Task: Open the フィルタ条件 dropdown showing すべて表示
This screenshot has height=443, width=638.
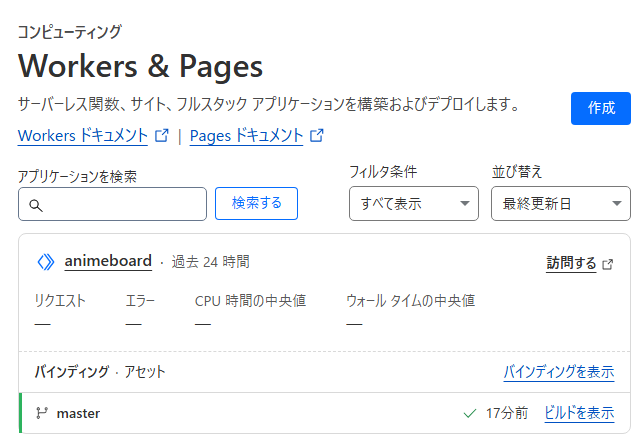Action: pyautogui.click(x=414, y=203)
